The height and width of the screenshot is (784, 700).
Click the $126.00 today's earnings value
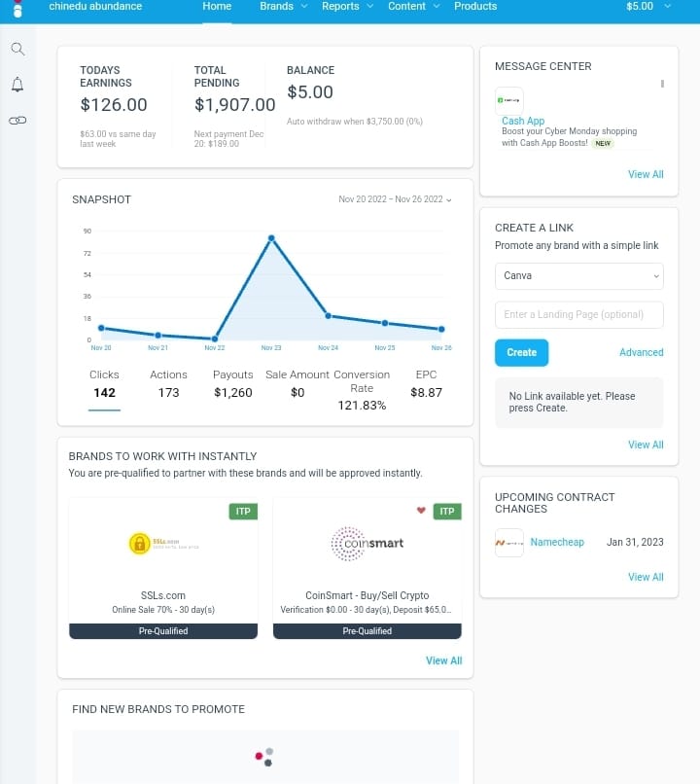[x=114, y=105]
